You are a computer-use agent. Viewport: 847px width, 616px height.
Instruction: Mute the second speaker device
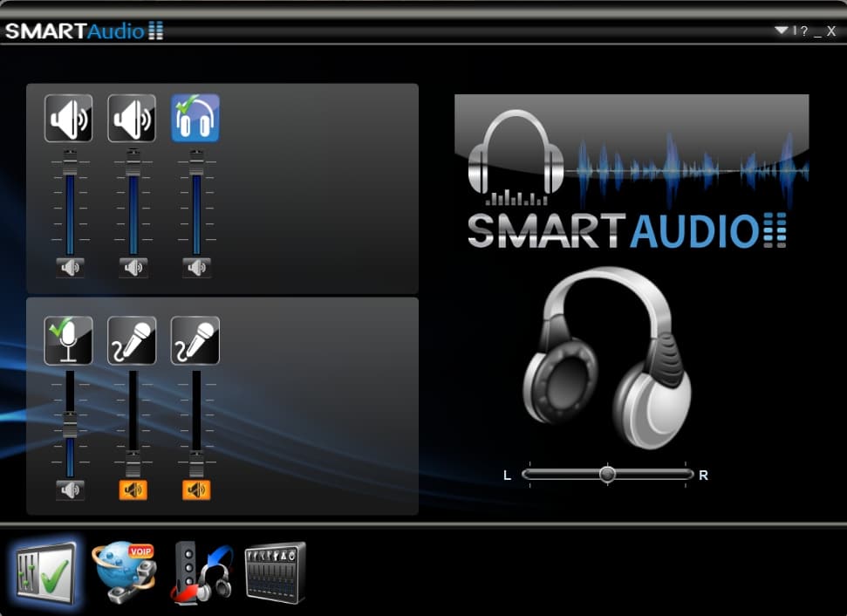pos(133,268)
